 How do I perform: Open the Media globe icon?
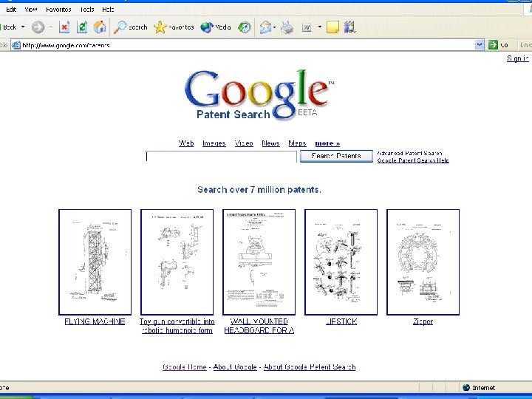[x=216, y=27]
